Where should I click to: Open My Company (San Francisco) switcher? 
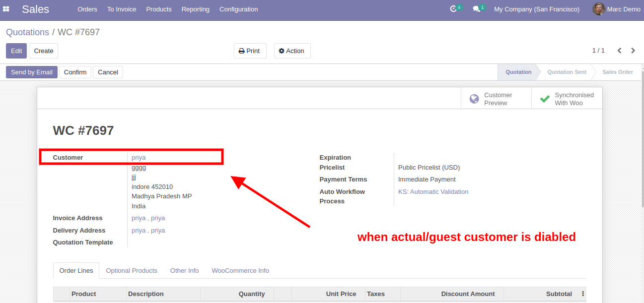point(536,9)
